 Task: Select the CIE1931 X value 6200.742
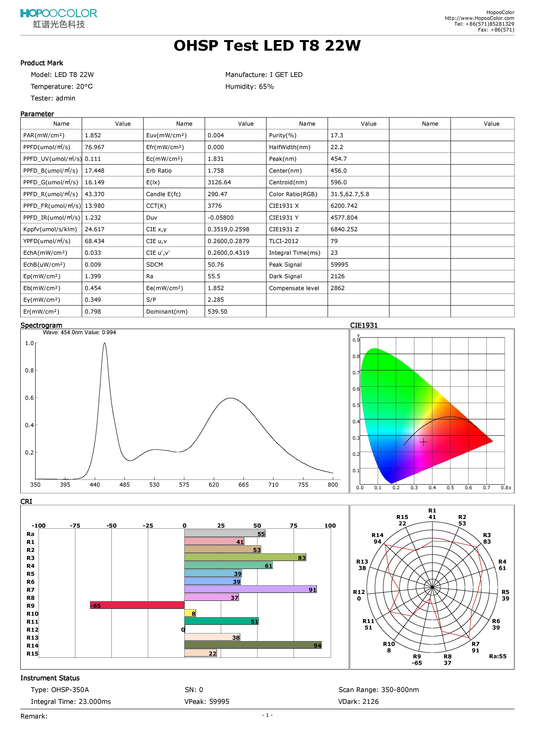344,206
